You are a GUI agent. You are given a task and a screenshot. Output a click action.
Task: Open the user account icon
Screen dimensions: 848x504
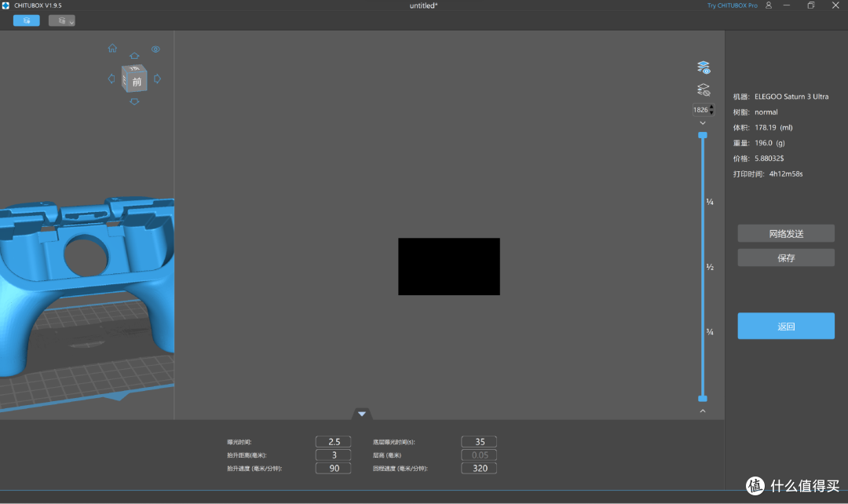pyautogui.click(x=769, y=5)
